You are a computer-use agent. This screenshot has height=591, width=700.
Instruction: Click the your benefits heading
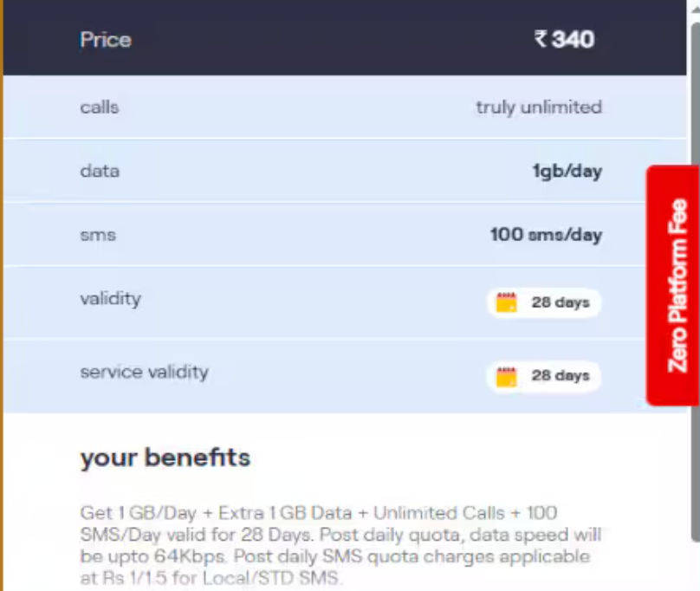point(165,458)
